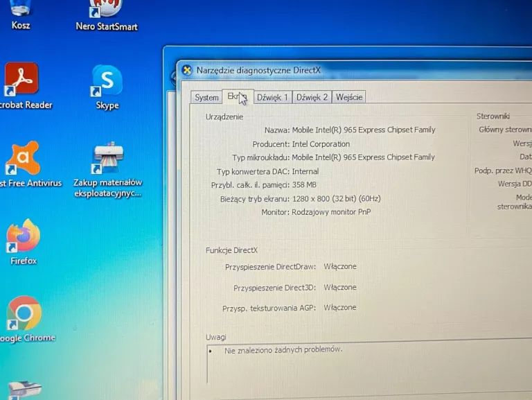Switch to the System tab

206,98
